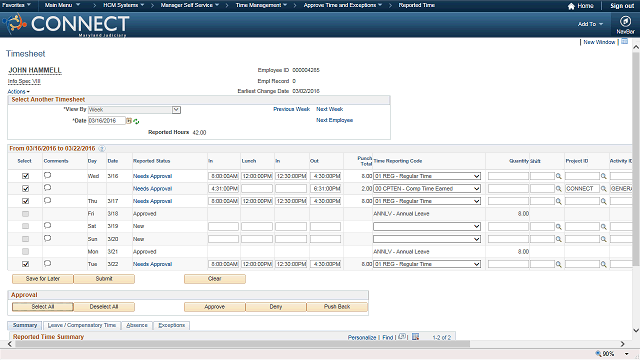Open the Manager Self Service menu
640x360 pixels.
[190, 5]
